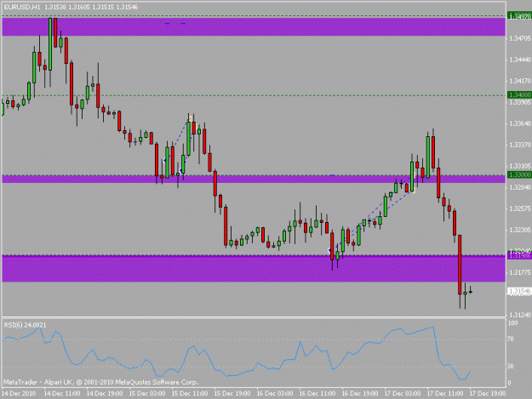Image resolution: width=532 pixels, height=399 pixels.
Task: Click the RSI 30 level label
Action: click(510, 366)
